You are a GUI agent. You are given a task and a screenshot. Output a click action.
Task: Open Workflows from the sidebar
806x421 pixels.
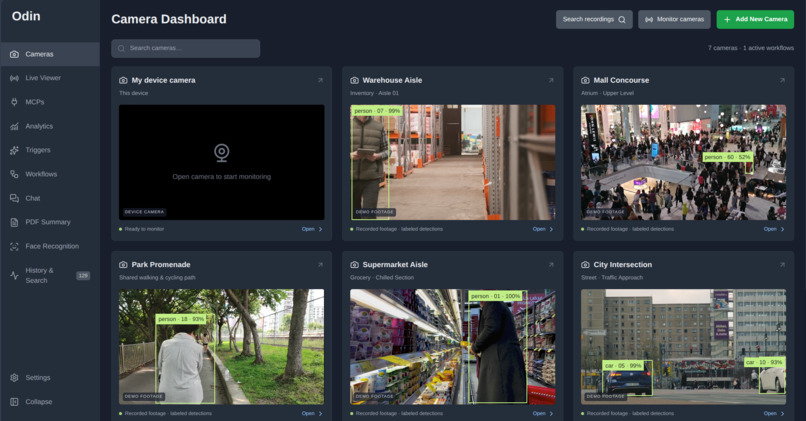50,174
